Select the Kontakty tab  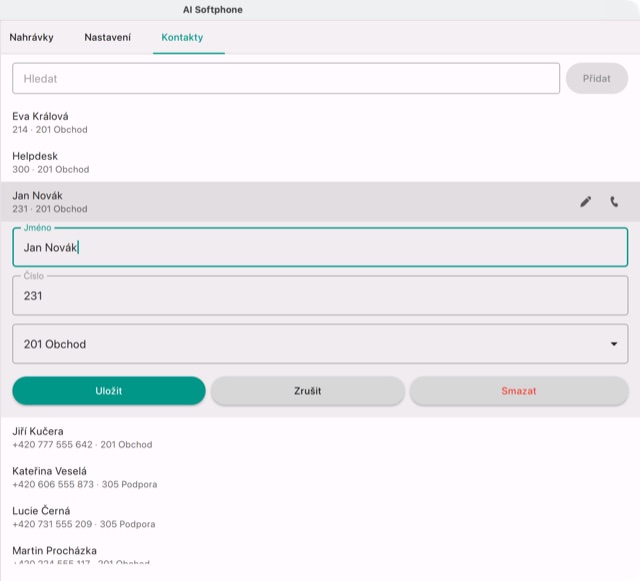(182, 38)
